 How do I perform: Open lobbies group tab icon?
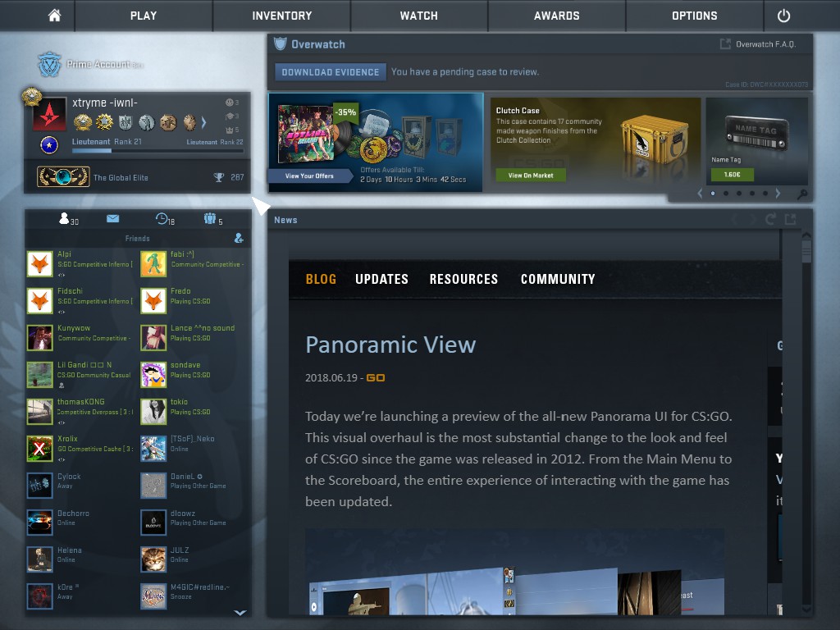pyautogui.click(x=209, y=218)
